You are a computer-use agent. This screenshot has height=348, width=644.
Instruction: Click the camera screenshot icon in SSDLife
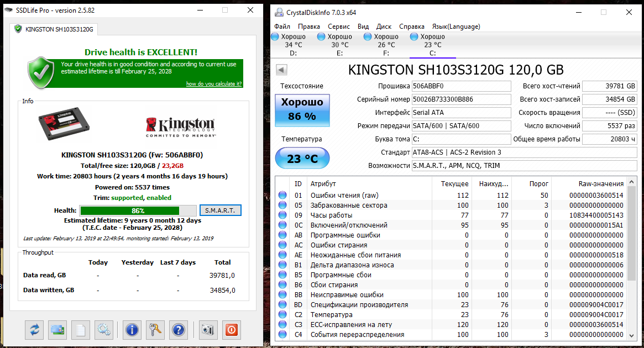click(x=208, y=330)
